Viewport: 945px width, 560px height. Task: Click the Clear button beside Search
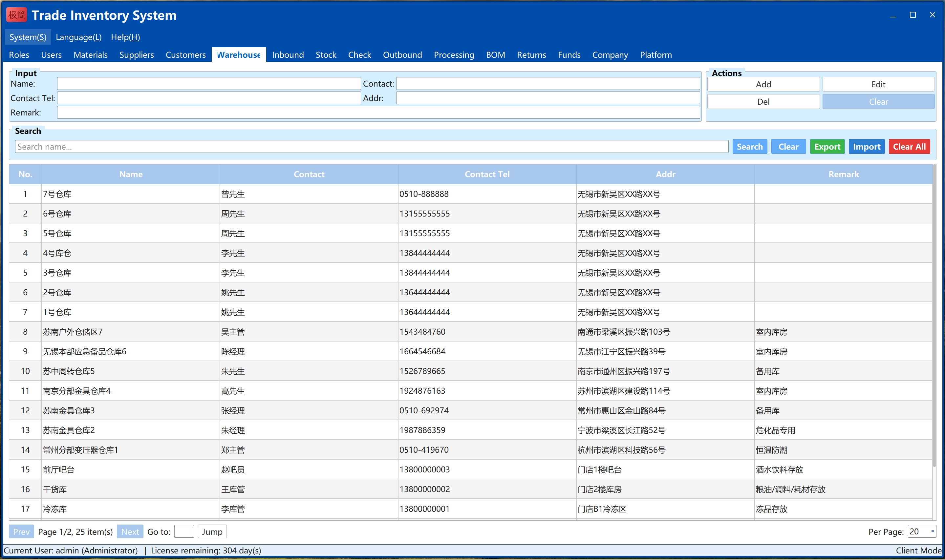(788, 146)
